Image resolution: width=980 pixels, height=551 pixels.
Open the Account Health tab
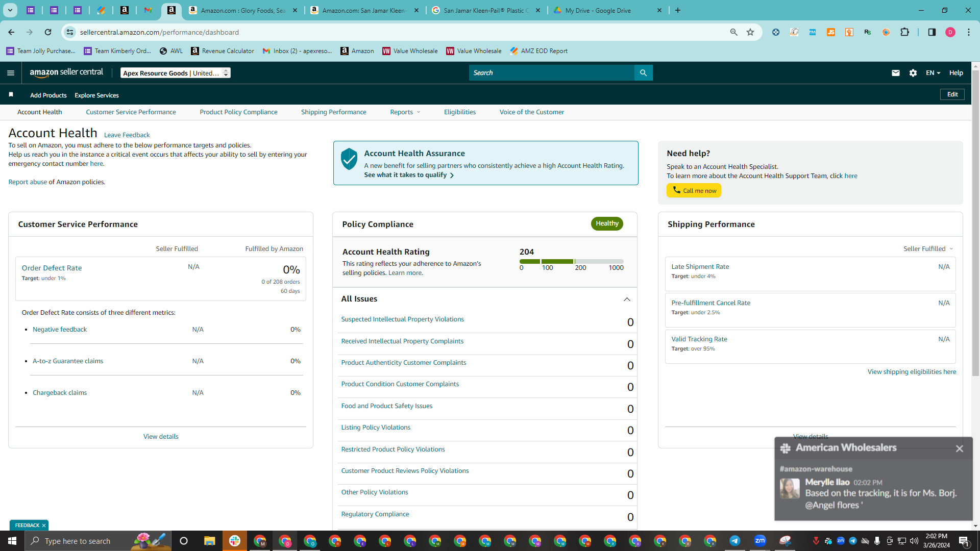(40, 112)
